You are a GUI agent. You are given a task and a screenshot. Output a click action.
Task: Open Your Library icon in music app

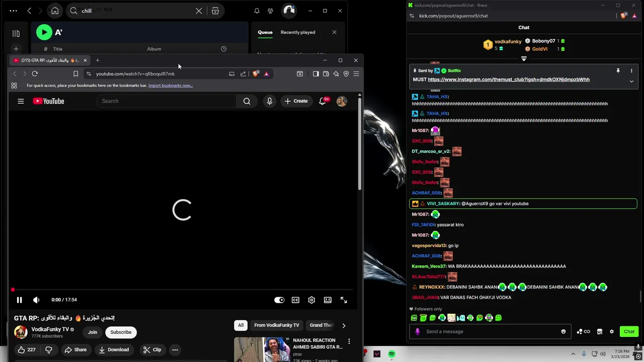[x=16, y=34]
